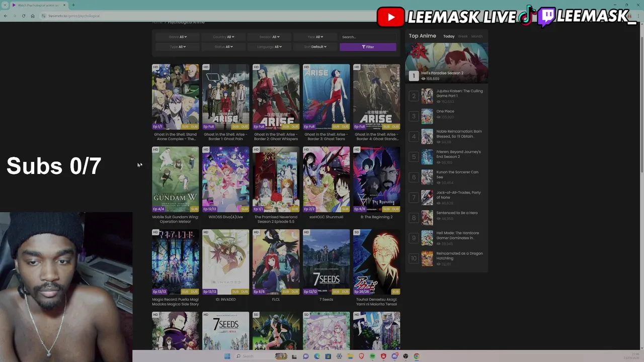Open the Sort Default dropdown
The height and width of the screenshot is (362, 644).
tap(315, 47)
